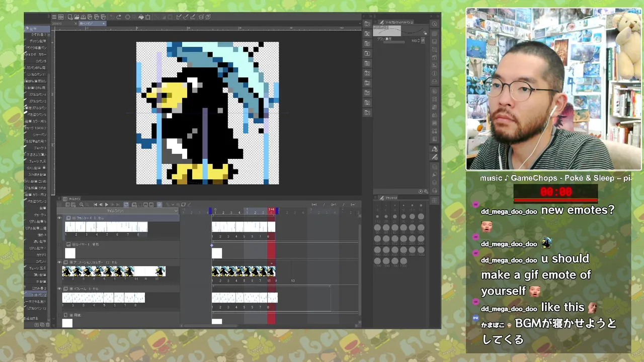Close the 260410 document tab

point(75,24)
